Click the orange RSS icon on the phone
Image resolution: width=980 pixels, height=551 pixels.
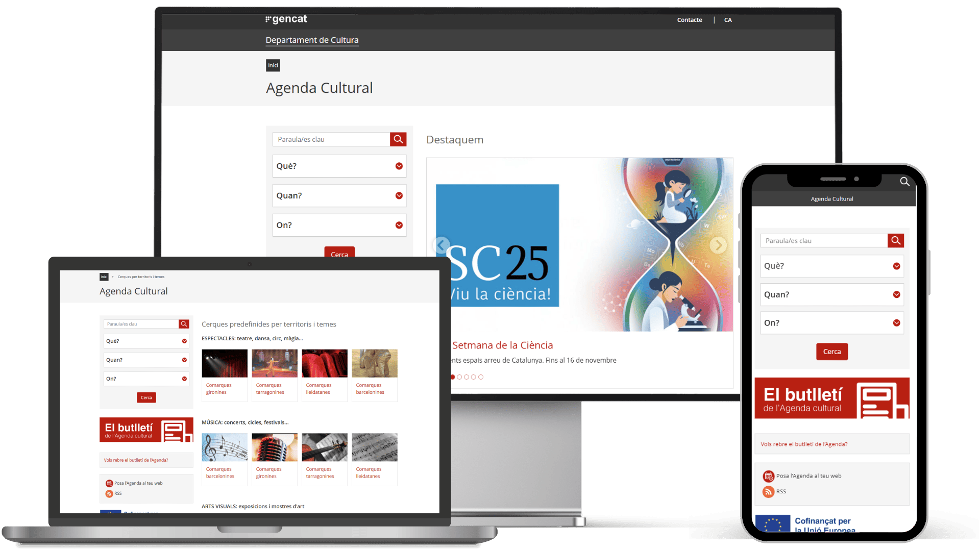click(769, 491)
